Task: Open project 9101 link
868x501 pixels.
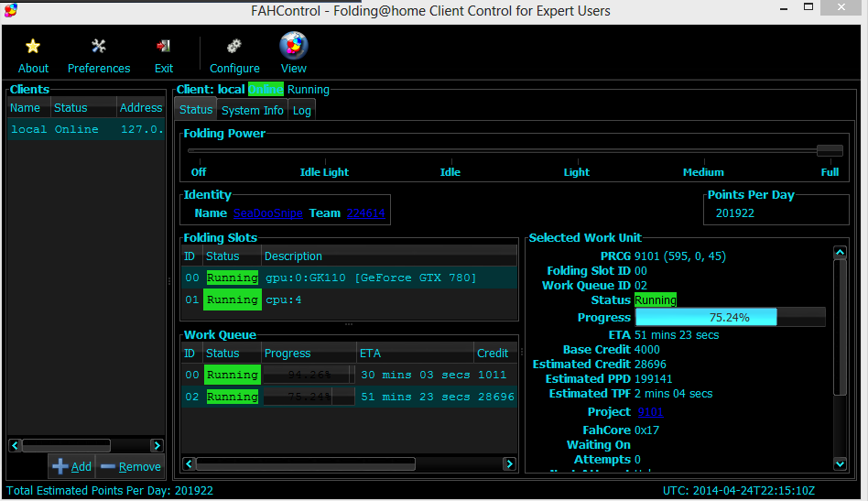Action: (x=650, y=412)
